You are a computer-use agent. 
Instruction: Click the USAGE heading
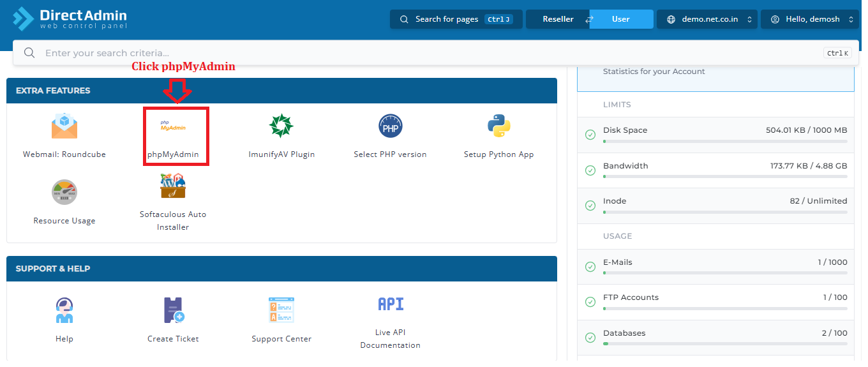(618, 236)
